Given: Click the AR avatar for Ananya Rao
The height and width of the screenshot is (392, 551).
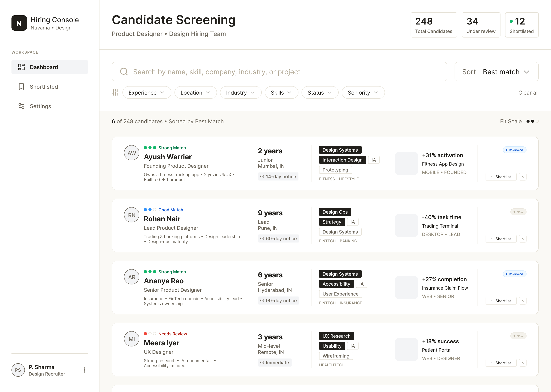Looking at the screenshot, I should [x=132, y=277].
